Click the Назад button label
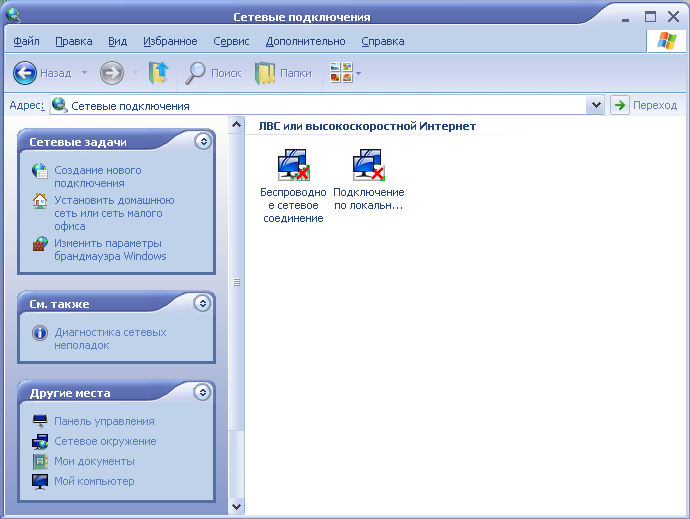The height and width of the screenshot is (519, 690). tap(55, 73)
